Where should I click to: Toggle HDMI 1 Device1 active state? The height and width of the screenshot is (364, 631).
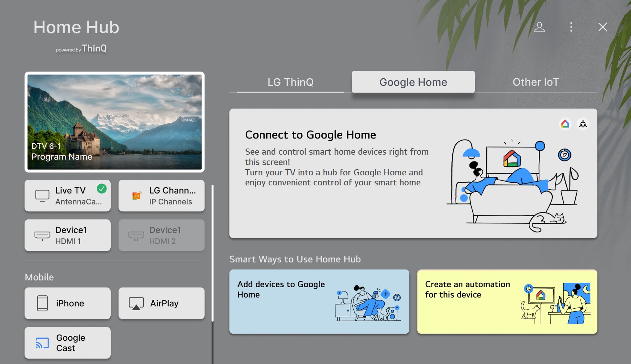(x=68, y=235)
